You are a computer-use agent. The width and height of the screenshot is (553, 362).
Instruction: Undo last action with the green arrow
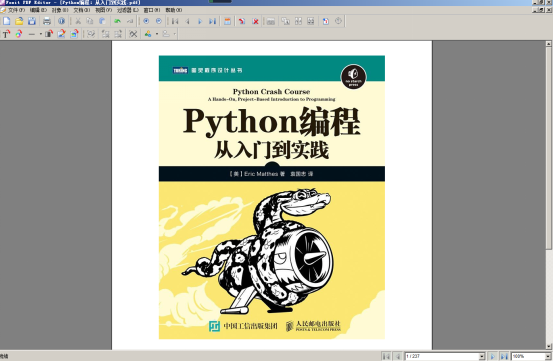(x=117, y=21)
